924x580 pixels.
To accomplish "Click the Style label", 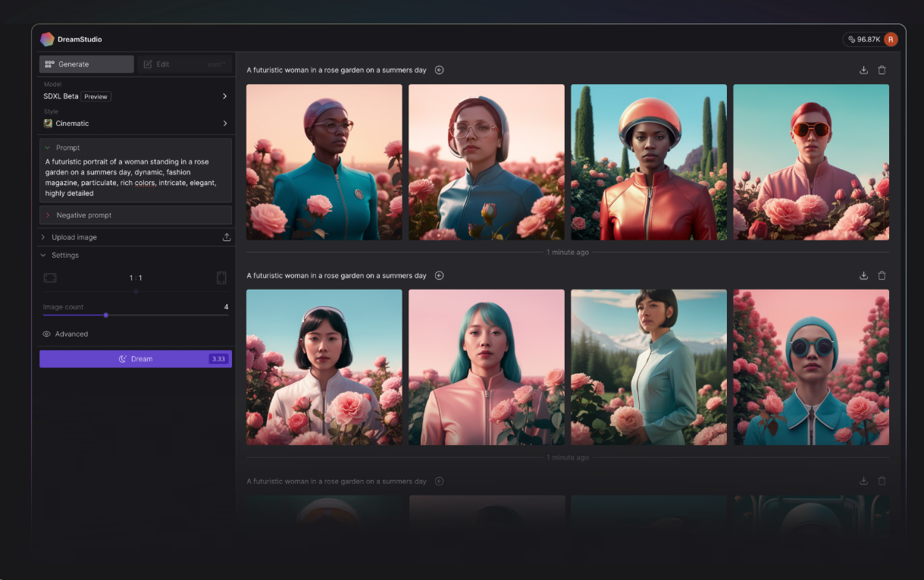I will (51, 111).
